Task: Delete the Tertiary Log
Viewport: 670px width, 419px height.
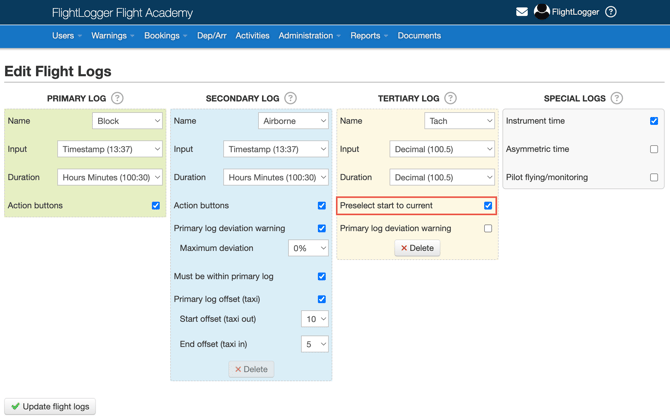Action: 417,248
